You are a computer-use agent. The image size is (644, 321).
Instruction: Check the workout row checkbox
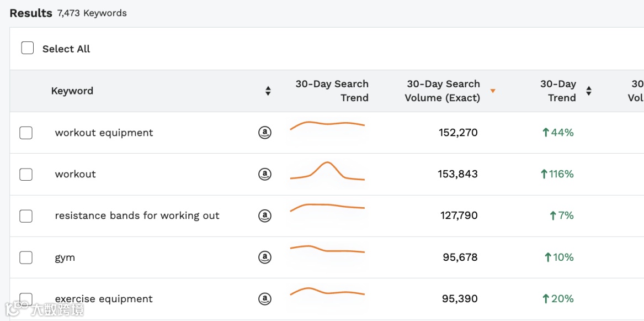click(x=26, y=175)
